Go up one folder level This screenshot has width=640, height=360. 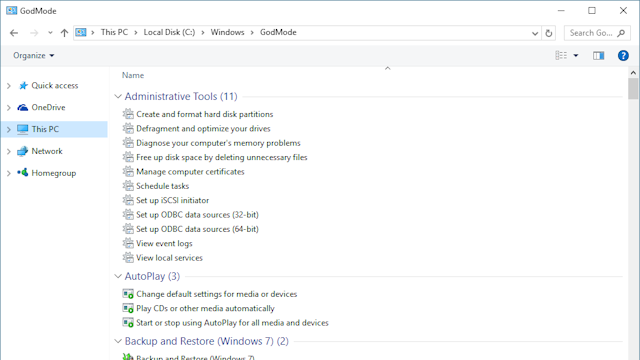(64, 33)
